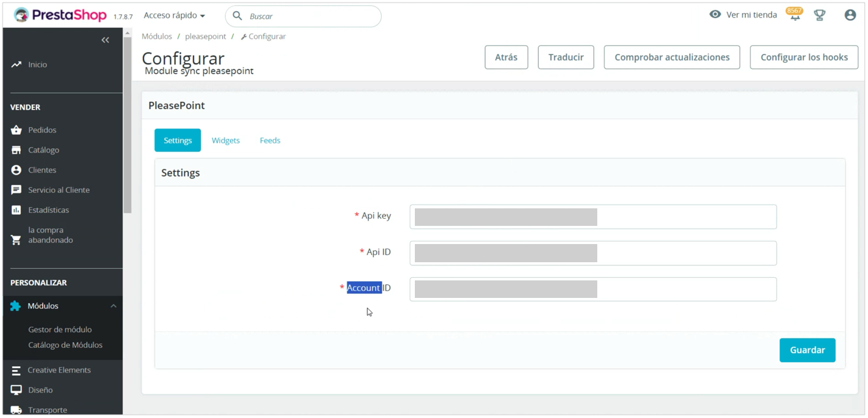The height and width of the screenshot is (418, 868).
Task: Collapse the sidebar with double-chevron
Action: (105, 40)
